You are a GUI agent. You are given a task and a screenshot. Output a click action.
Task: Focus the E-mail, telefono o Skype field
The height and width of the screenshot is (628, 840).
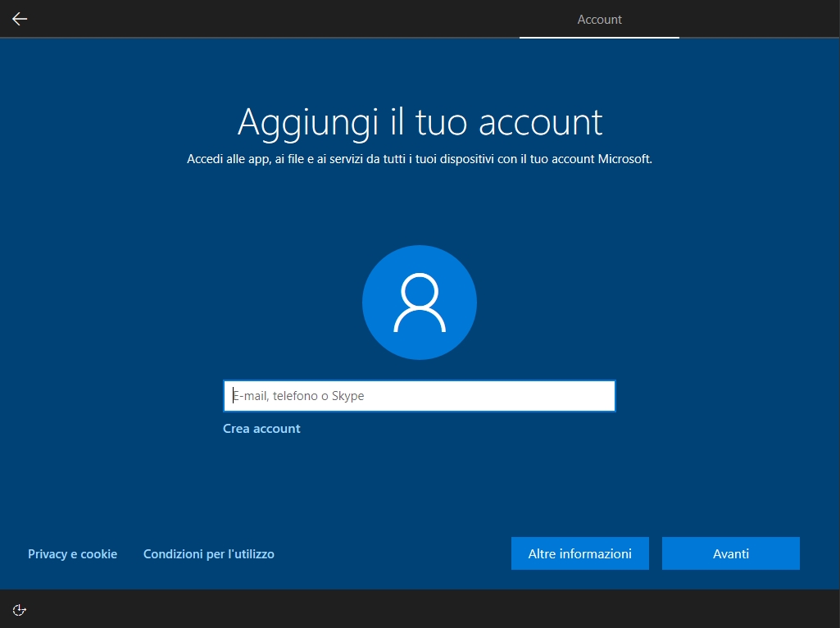pyautogui.click(x=420, y=396)
